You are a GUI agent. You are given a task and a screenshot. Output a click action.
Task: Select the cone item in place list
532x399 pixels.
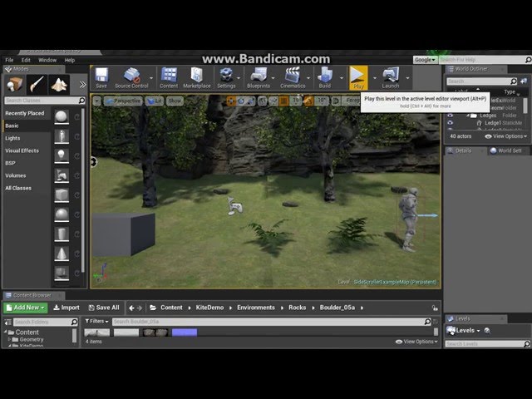[62, 254]
